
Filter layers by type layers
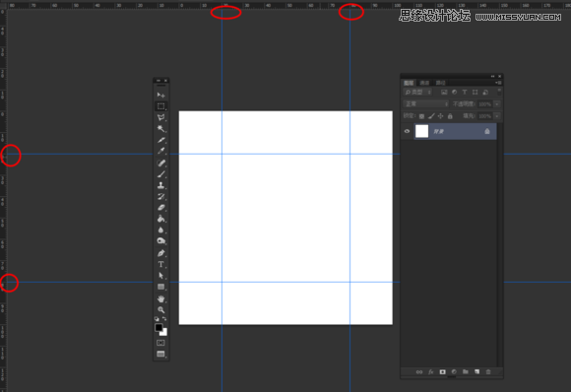[465, 93]
